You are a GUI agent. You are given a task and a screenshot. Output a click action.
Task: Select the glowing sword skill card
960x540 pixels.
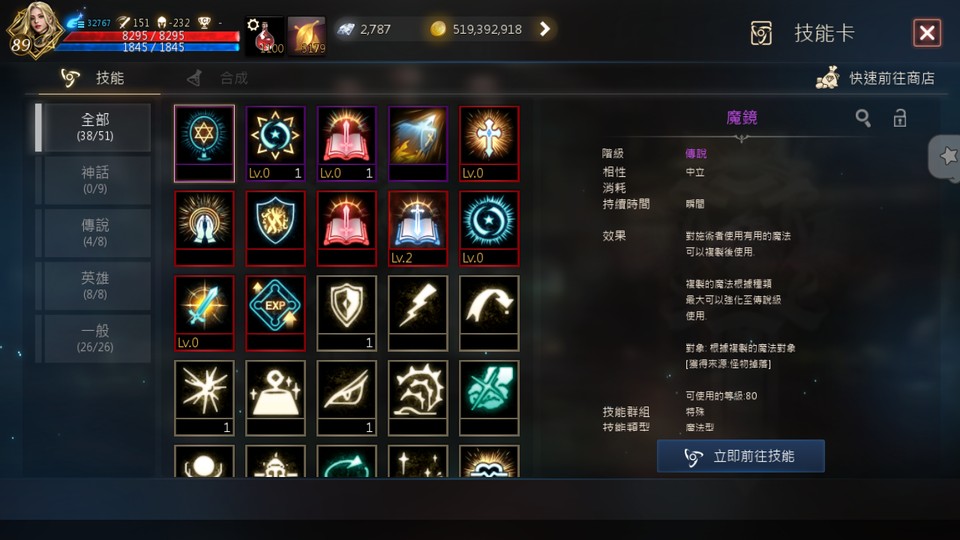tap(204, 313)
